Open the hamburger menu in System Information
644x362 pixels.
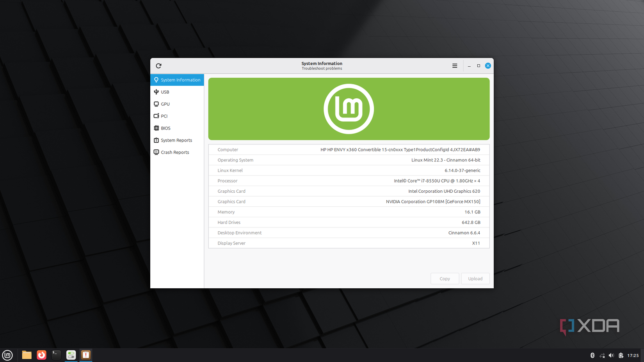[455, 66]
